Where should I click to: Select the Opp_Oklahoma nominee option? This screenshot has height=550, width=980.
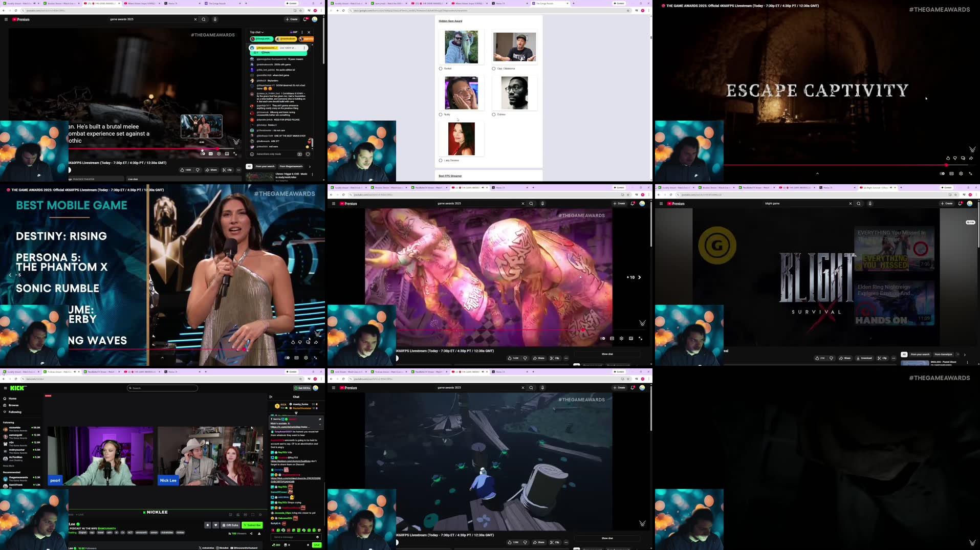tap(493, 69)
